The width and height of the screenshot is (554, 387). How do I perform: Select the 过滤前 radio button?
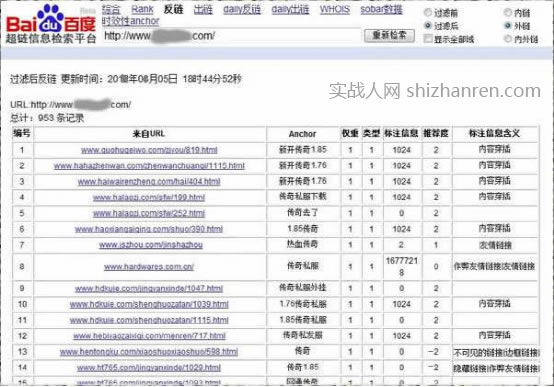click(x=428, y=13)
